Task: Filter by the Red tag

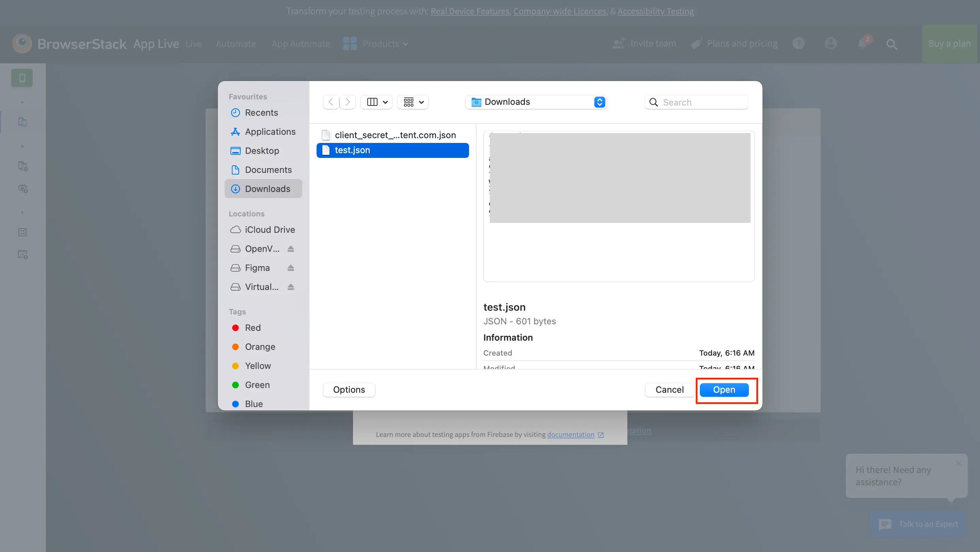Action: pyautogui.click(x=253, y=327)
